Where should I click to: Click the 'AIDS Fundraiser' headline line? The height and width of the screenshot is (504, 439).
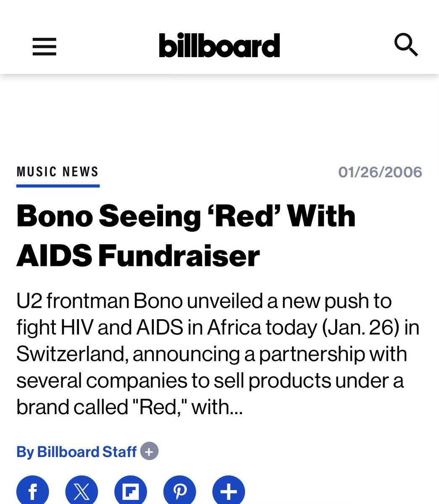(x=138, y=256)
